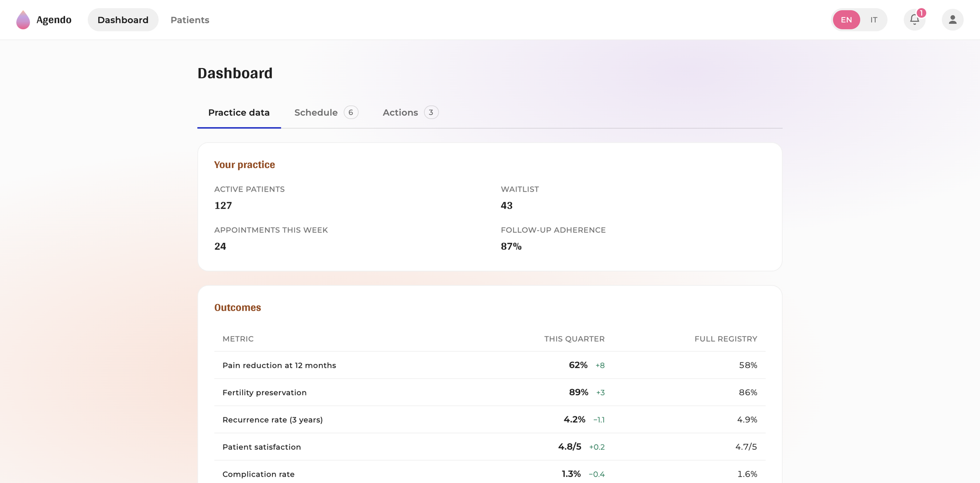
Task: Select the Complication rate metric
Action: 258,474
